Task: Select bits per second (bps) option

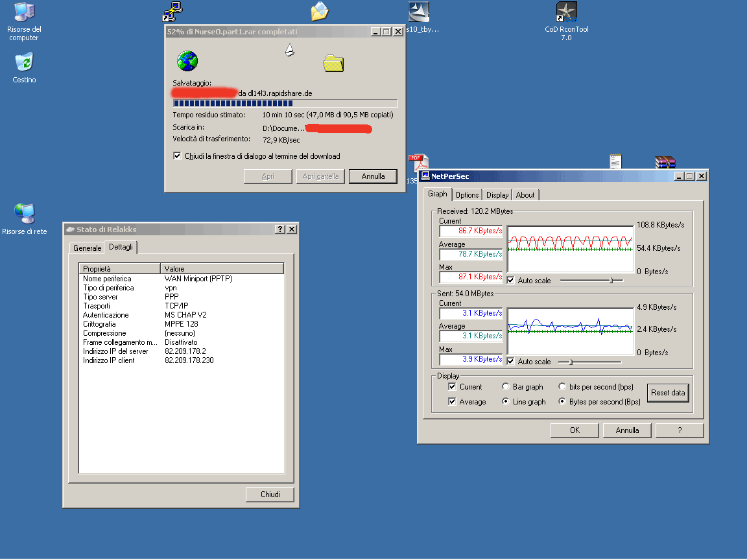Action: pyautogui.click(x=562, y=387)
